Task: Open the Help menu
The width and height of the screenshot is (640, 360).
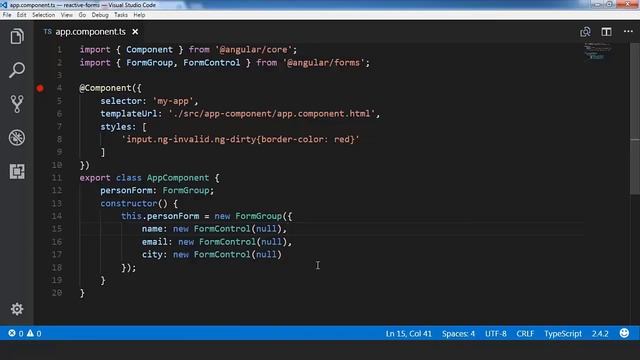Action: coord(139,15)
